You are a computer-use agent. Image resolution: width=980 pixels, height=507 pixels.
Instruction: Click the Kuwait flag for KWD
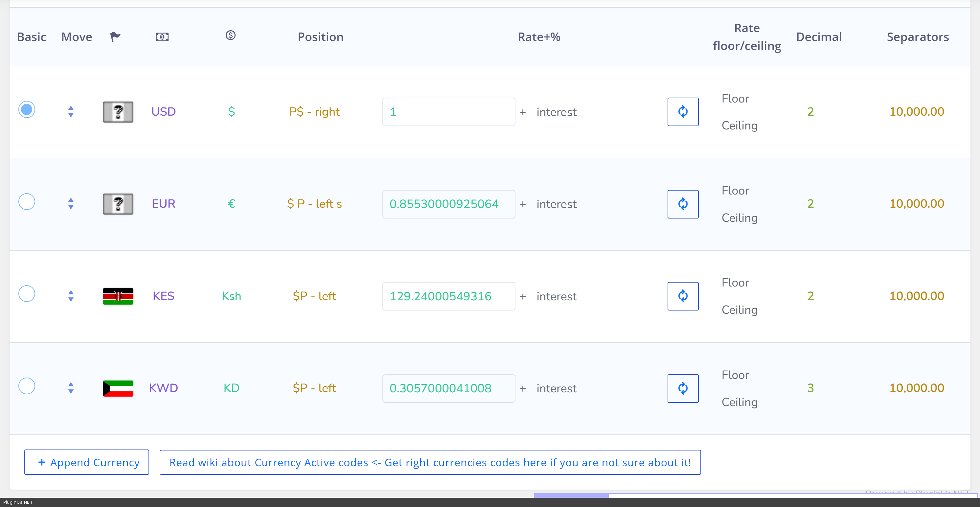click(x=118, y=388)
